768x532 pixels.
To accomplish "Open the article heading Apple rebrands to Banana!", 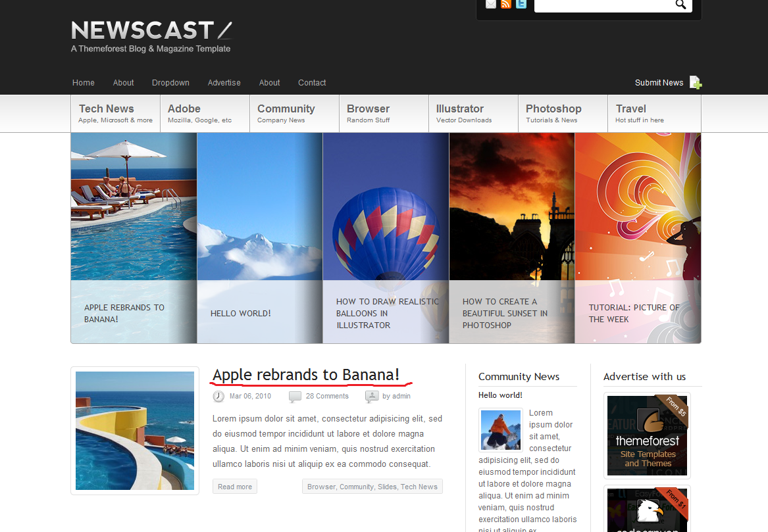I will coord(306,375).
